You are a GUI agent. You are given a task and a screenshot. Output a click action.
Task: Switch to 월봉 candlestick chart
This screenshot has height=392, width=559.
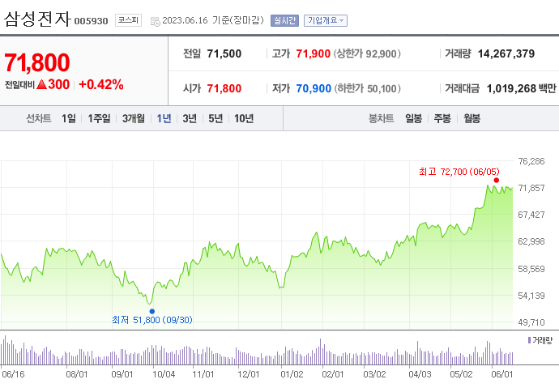click(472, 118)
